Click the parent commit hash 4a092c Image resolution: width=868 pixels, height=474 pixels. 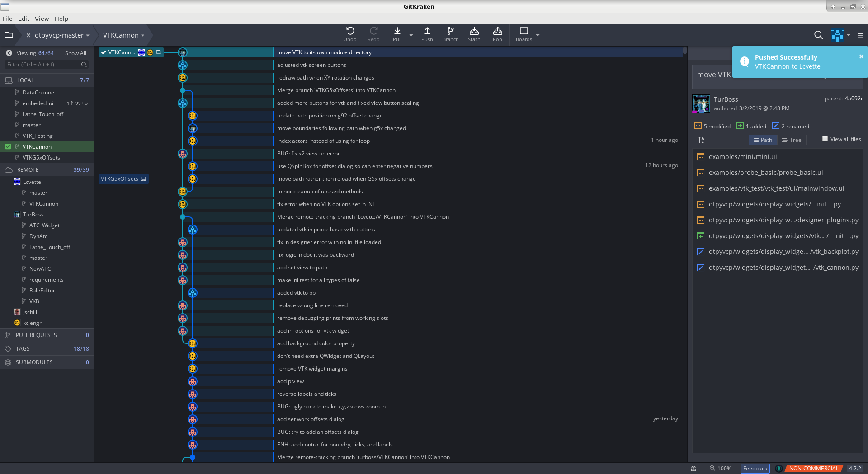tap(854, 98)
